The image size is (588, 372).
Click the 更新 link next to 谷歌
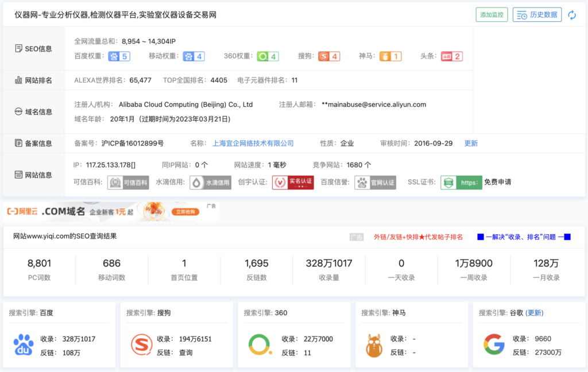pyautogui.click(x=534, y=313)
